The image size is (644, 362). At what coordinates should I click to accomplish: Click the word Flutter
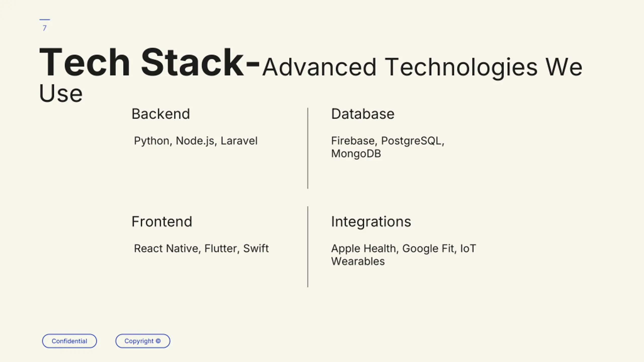coord(220,248)
